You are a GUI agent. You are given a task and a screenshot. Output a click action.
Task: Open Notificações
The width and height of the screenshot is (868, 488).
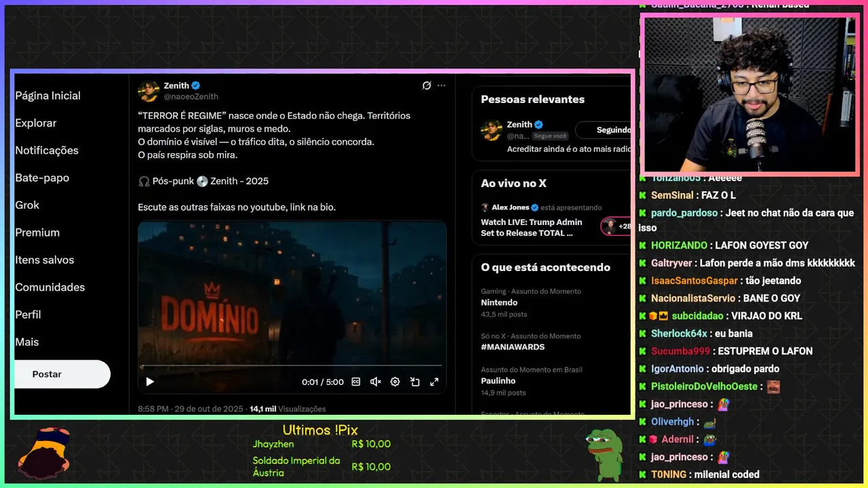47,150
